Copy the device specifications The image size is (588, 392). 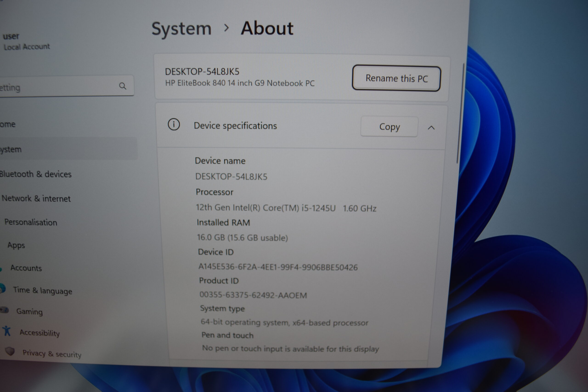click(x=389, y=127)
